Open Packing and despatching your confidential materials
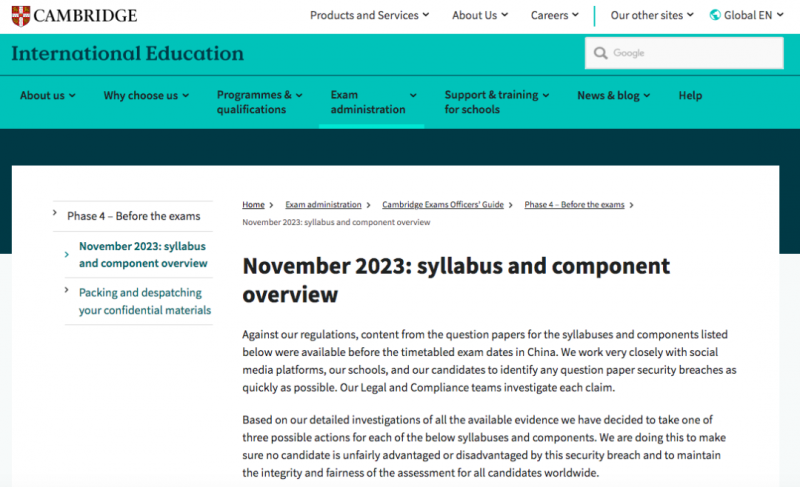Screen dimensions: 800x487 (145, 301)
